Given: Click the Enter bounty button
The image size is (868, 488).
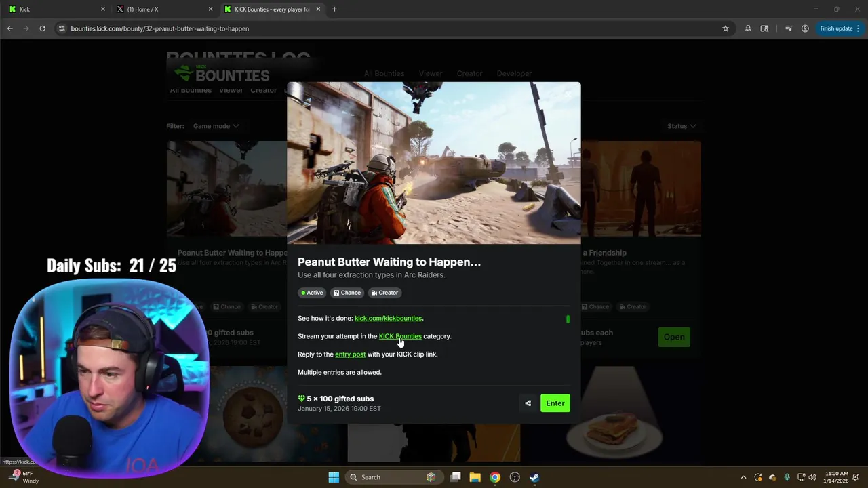Looking at the screenshot, I should (555, 403).
